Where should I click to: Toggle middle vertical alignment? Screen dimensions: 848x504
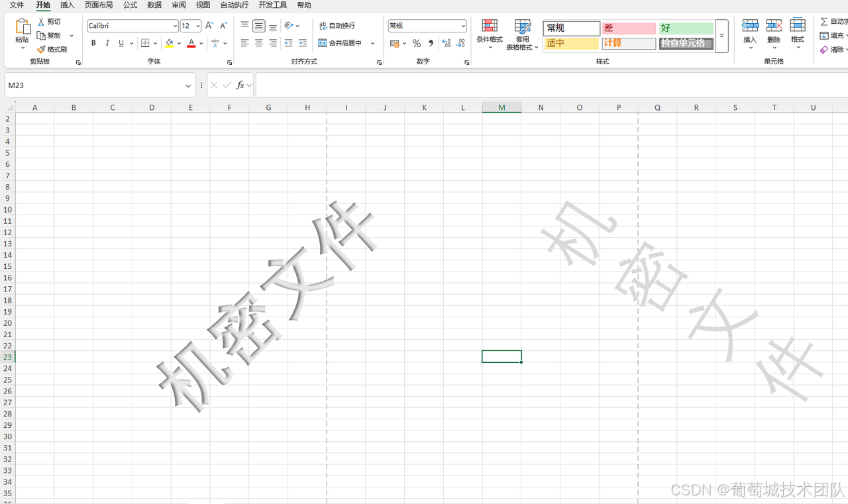(x=259, y=26)
